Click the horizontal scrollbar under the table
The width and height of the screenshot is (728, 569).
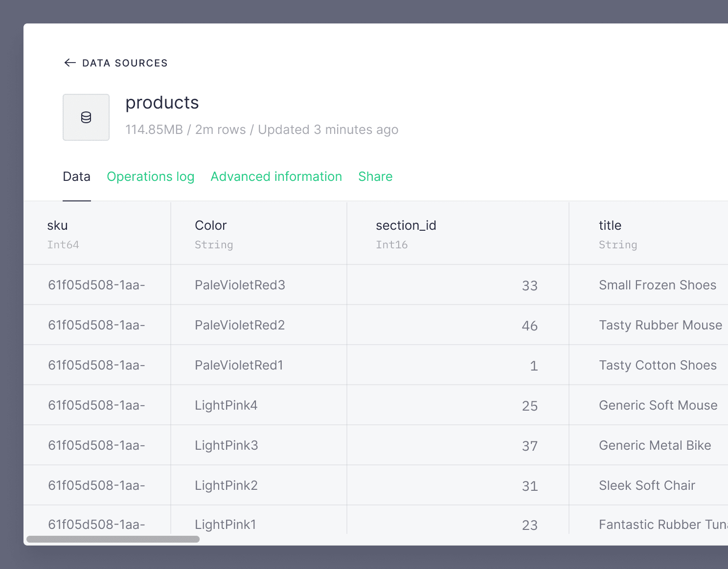113,539
